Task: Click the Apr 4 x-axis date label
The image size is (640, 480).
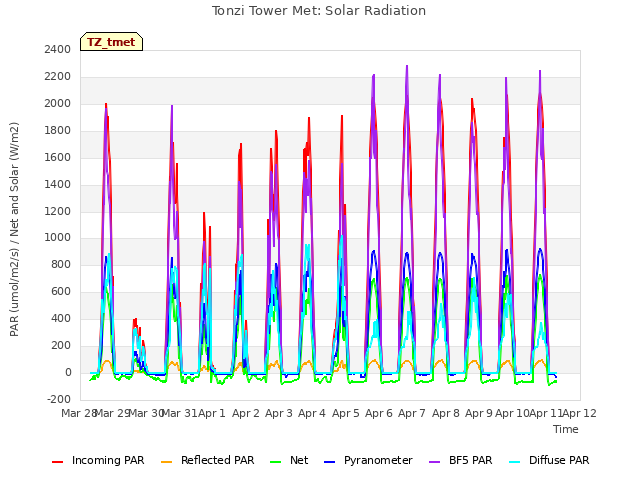Action: [312, 413]
